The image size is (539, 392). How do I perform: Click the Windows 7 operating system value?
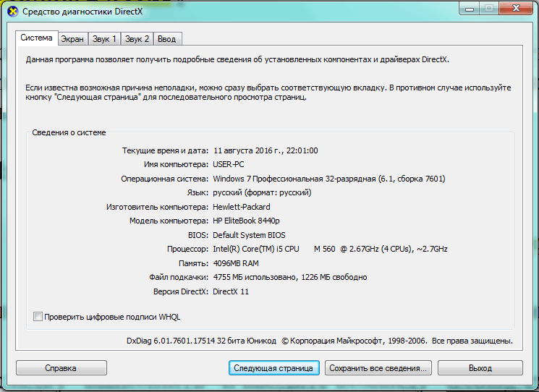328,179
